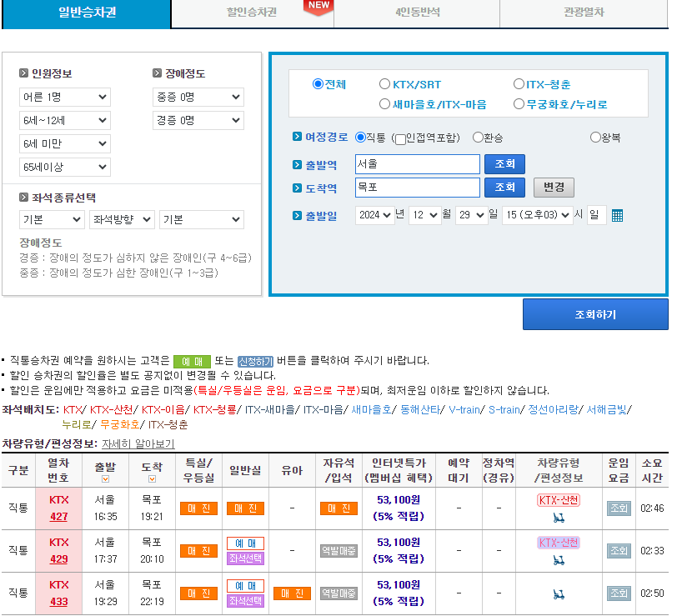Image resolution: width=677 pixels, height=616 pixels.
Task: Open KTX-이음 seat layout link
Action: 163,409
